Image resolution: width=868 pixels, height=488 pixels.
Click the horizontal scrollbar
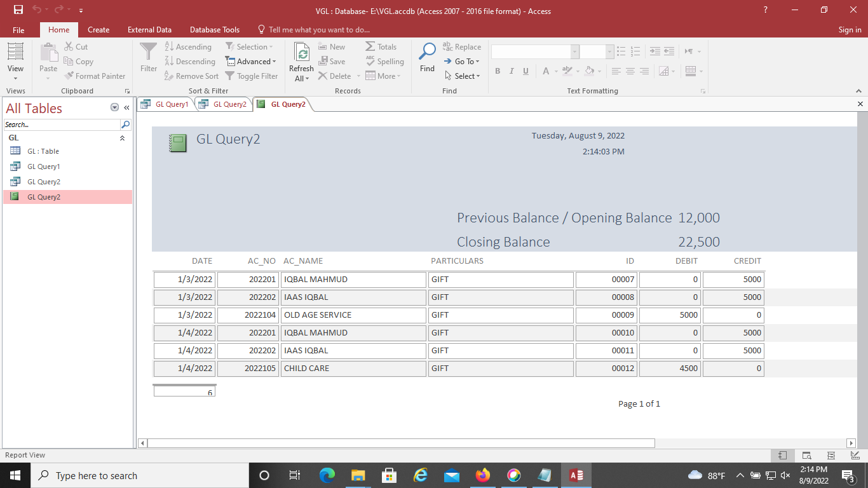(401, 443)
